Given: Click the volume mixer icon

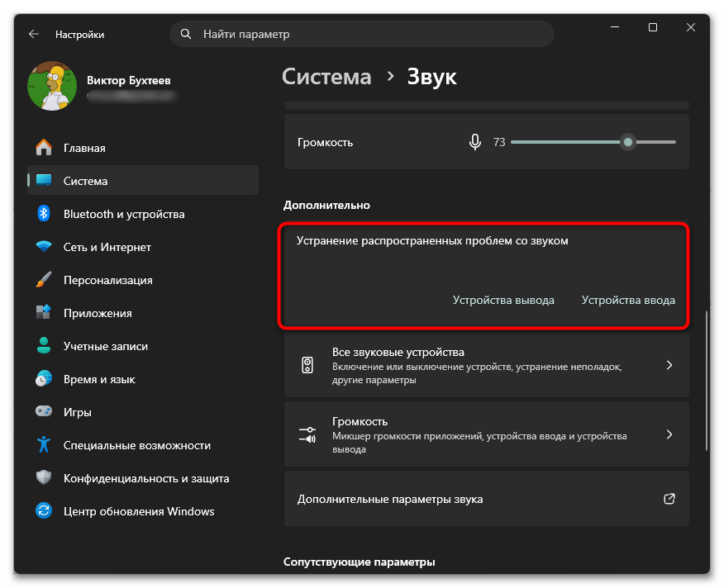Looking at the screenshot, I should [307, 434].
